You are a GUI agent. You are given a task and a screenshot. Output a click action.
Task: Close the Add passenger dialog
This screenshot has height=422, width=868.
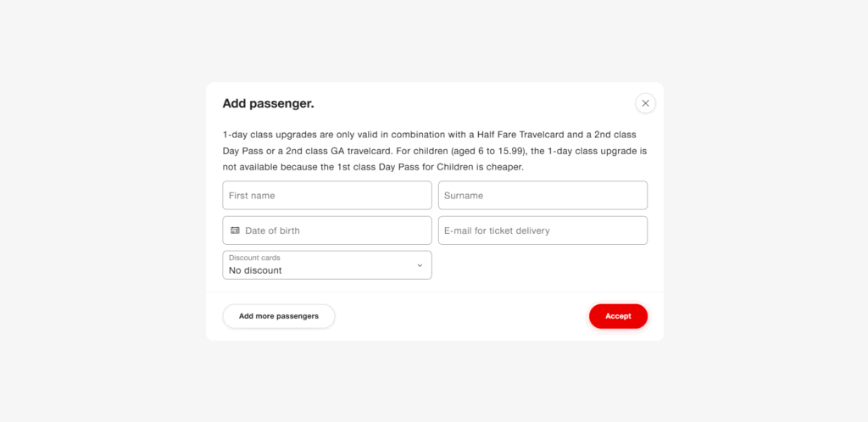point(645,103)
